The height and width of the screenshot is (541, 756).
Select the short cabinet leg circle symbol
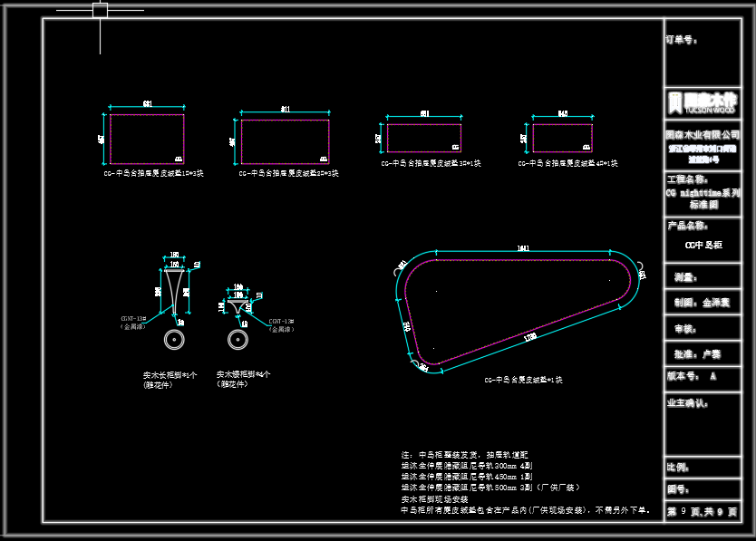coord(237,339)
